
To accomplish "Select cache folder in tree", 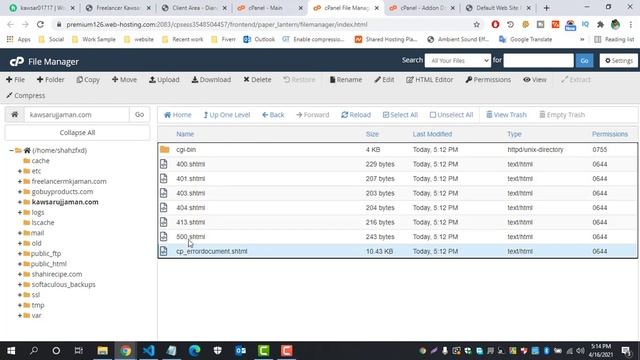I will pos(40,161).
